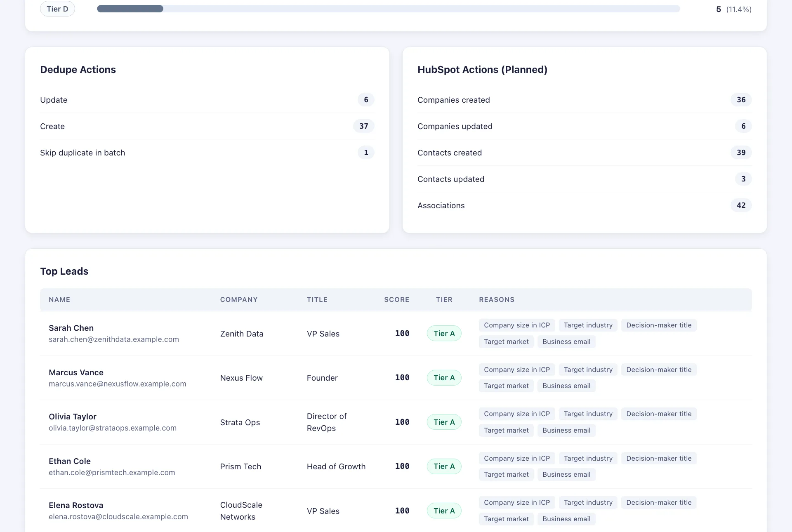Click the Top Leads heading

pyautogui.click(x=64, y=271)
